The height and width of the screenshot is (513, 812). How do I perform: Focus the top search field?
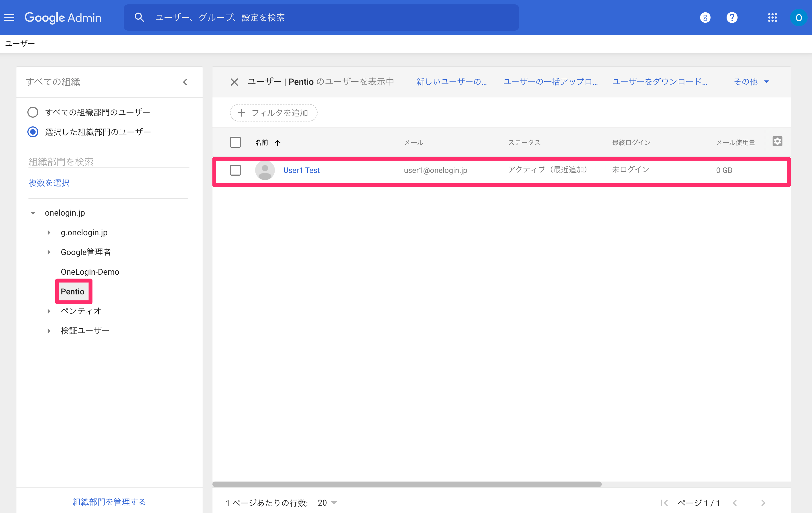point(321,18)
